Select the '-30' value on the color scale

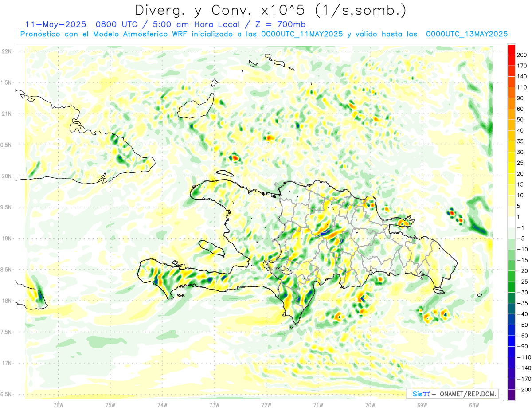pos(523,293)
